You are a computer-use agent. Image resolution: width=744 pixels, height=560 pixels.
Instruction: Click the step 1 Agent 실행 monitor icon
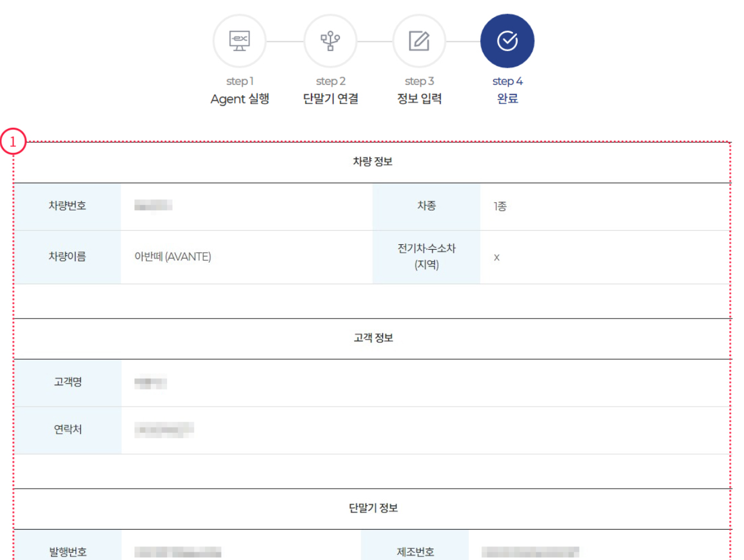tap(239, 40)
